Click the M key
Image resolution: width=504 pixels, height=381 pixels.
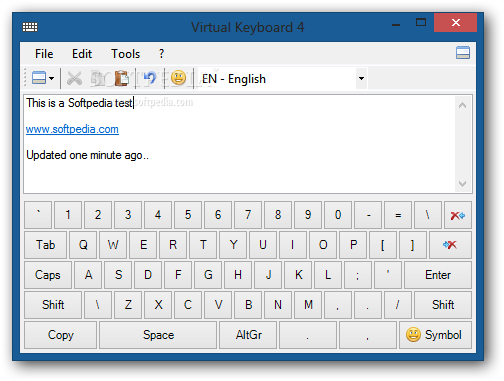point(308,305)
